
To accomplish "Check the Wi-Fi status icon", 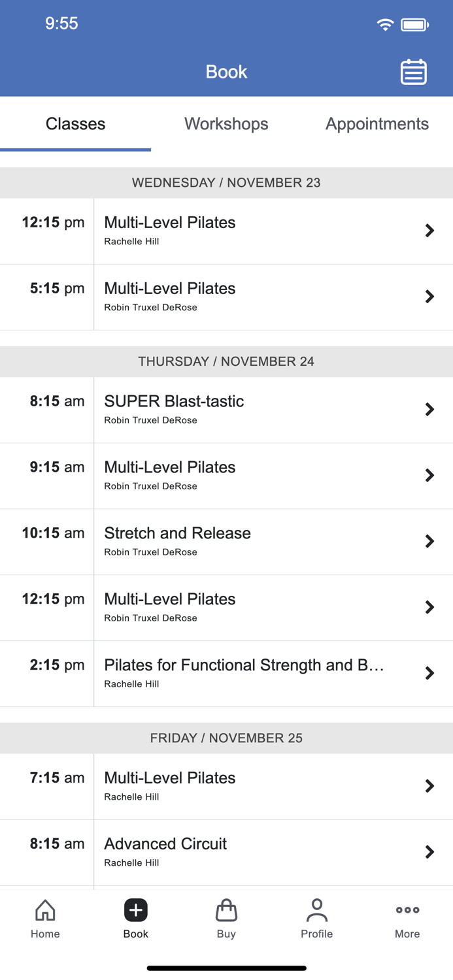I will click(385, 24).
